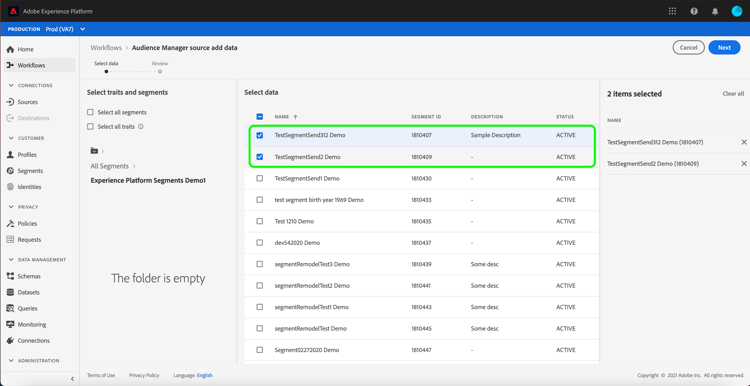The height and width of the screenshot is (386, 750).
Task: Click the Next button
Action: click(x=724, y=47)
